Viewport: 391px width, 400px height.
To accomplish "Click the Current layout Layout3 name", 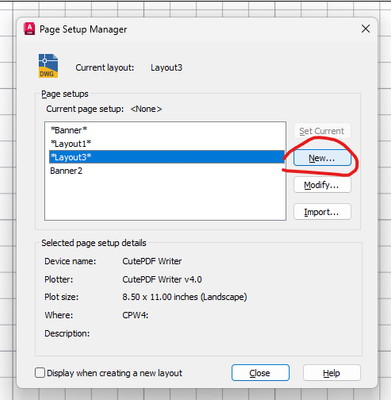I will click(x=166, y=68).
